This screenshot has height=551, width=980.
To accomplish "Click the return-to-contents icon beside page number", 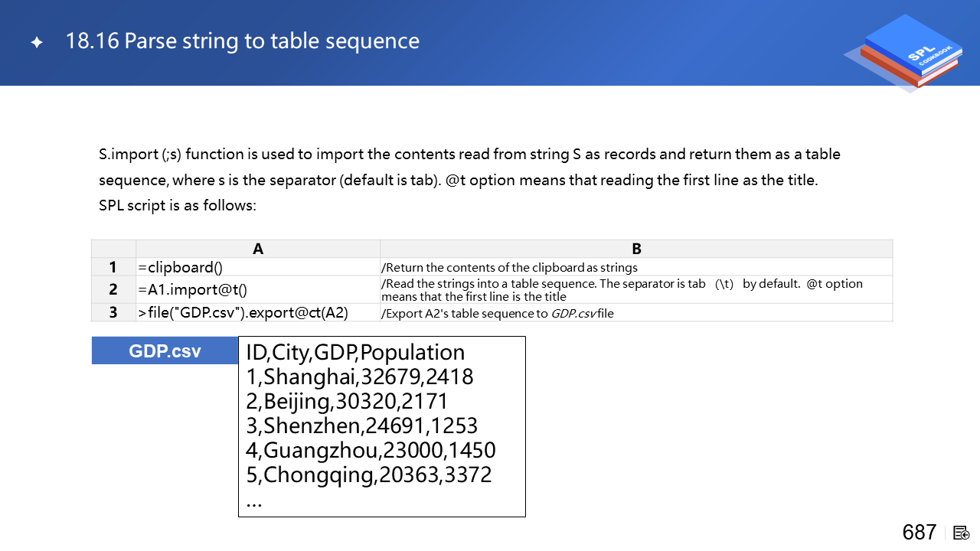I will tap(962, 533).
